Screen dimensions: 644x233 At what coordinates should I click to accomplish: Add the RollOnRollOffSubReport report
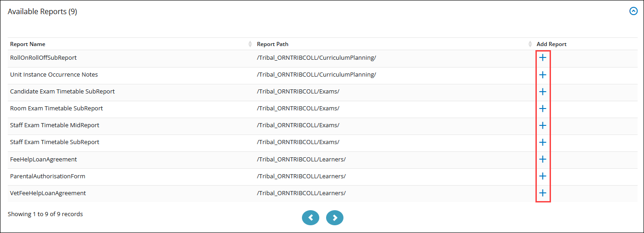coord(543,58)
